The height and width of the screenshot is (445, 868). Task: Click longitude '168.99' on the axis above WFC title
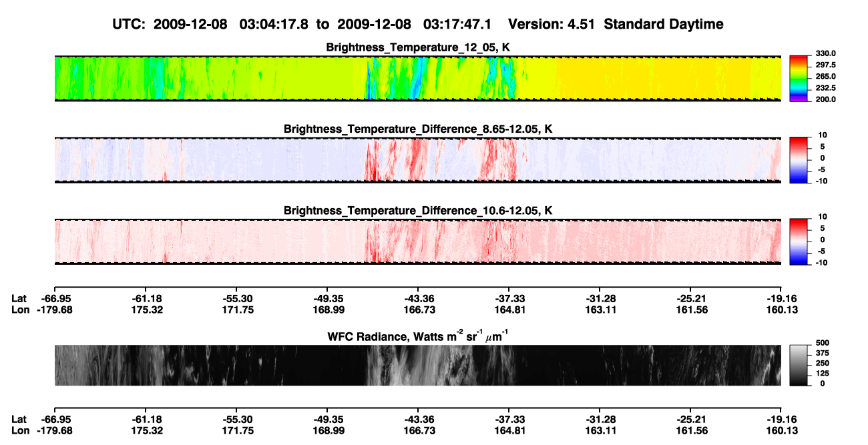point(327,310)
